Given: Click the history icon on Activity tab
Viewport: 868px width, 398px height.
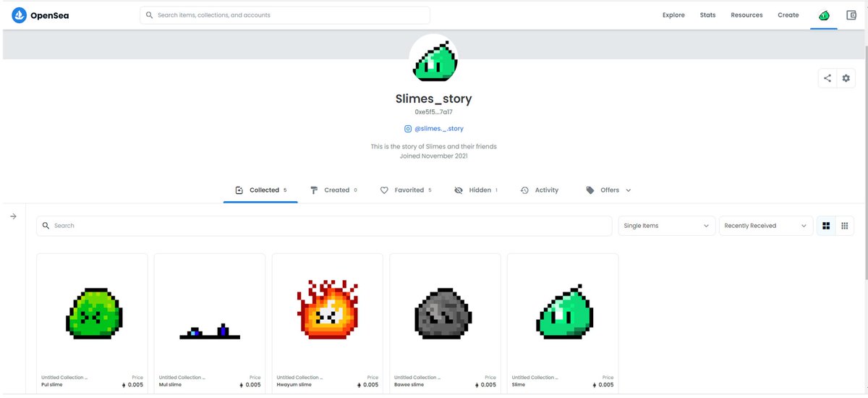Looking at the screenshot, I should [x=524, y=190].
